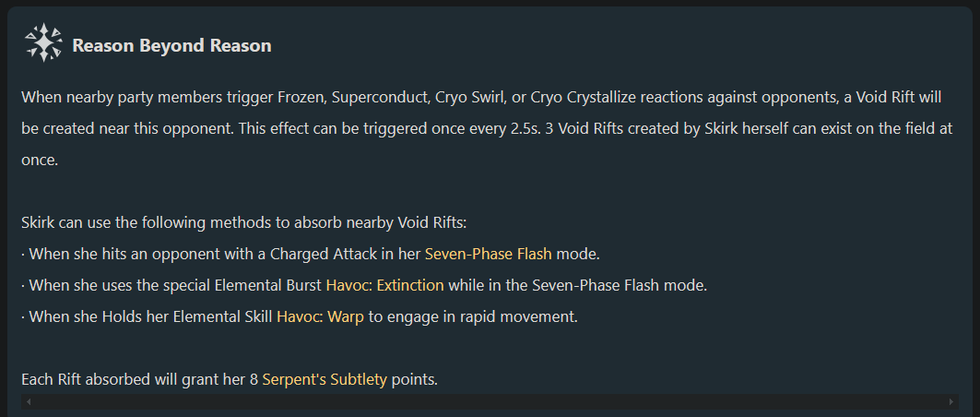Click the right arrow of the horizontal scrollbar
Screen dimensions: 980x417
(951, 401)
